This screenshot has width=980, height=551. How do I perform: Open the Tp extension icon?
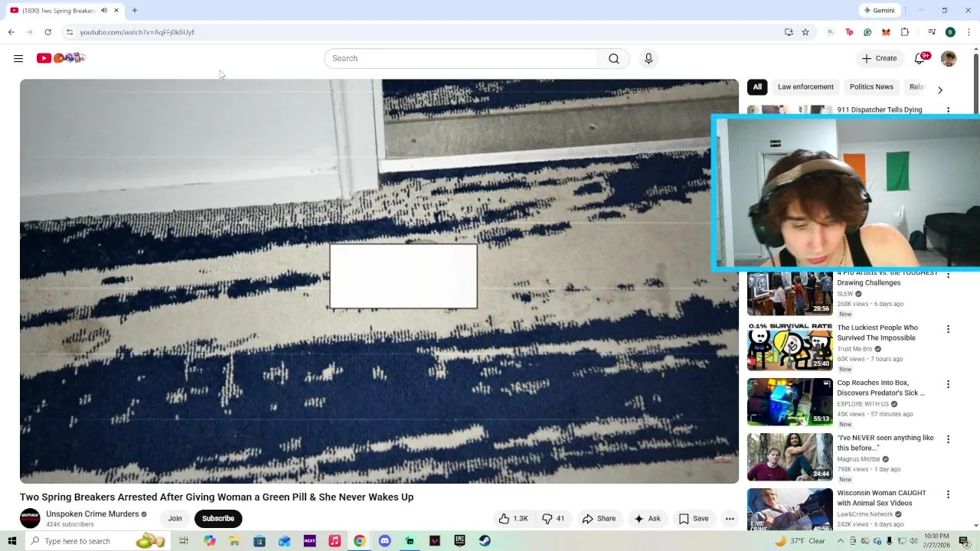tap(849, 32)
